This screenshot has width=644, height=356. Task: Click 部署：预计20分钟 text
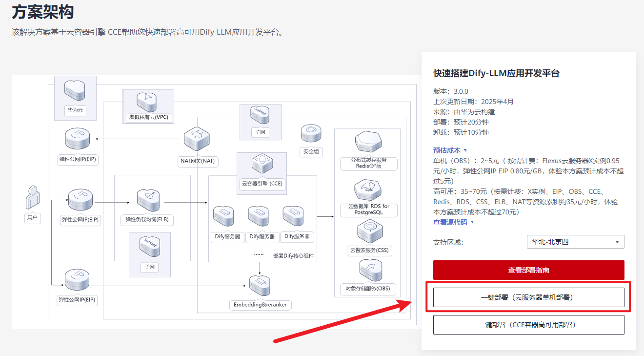tap(461, 122)
